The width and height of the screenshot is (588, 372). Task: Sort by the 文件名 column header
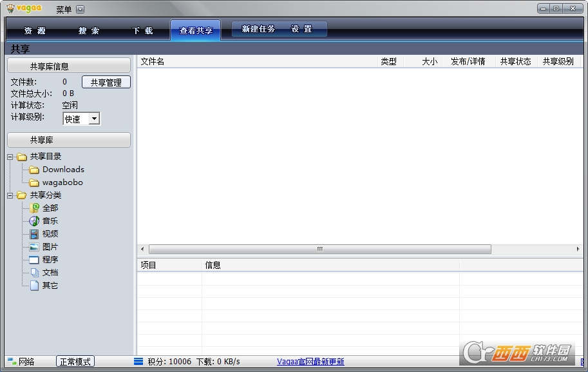[257, 61]
